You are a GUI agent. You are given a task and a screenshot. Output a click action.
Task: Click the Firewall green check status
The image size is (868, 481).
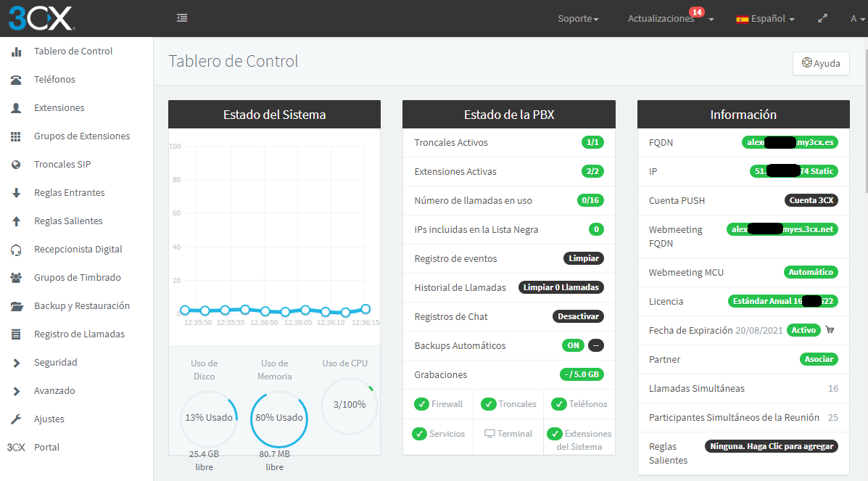click(421, 404)
